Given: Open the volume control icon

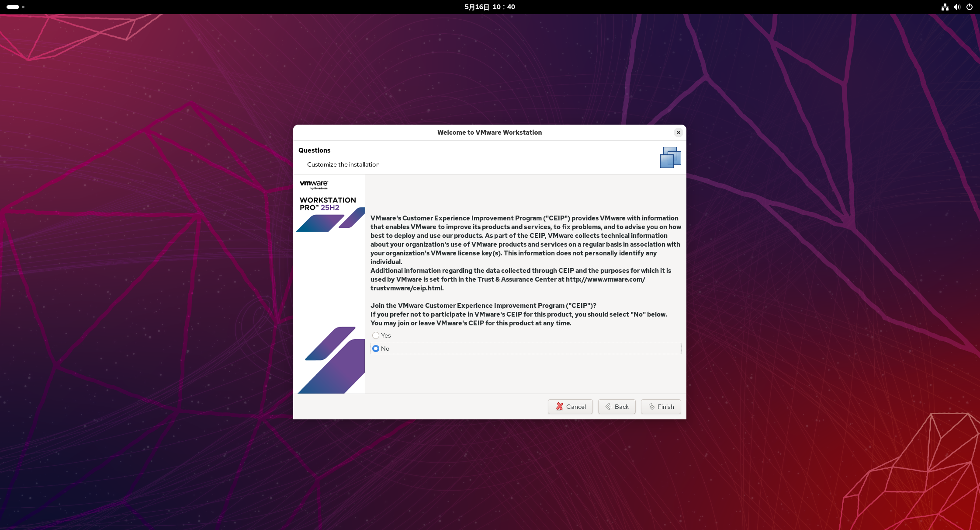Looking at the screenshot, I should click(957, 7).
